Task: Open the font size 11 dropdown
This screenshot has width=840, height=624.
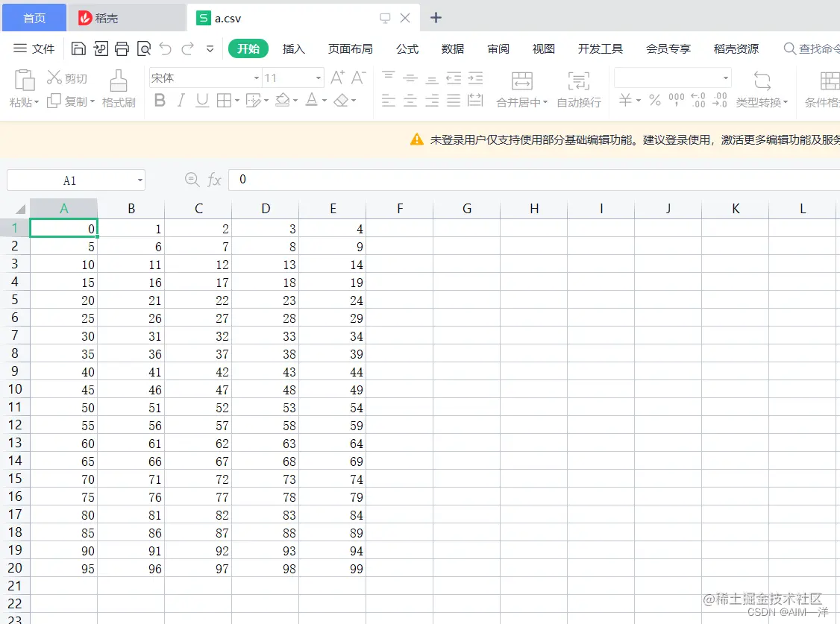Action: [x=319, y=78]
